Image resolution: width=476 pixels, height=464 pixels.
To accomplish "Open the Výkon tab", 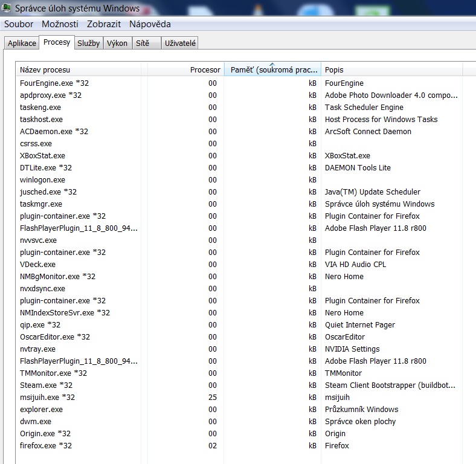I will click(x=117, y=43).
